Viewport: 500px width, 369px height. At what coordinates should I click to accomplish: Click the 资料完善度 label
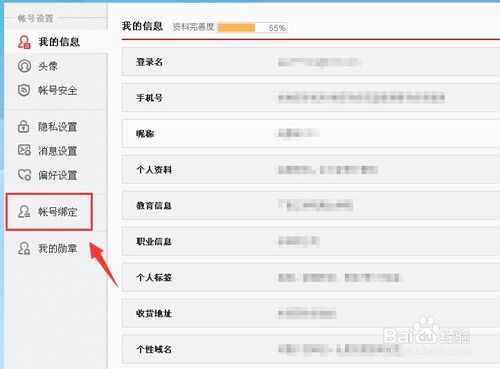click(x=193, y=27)
